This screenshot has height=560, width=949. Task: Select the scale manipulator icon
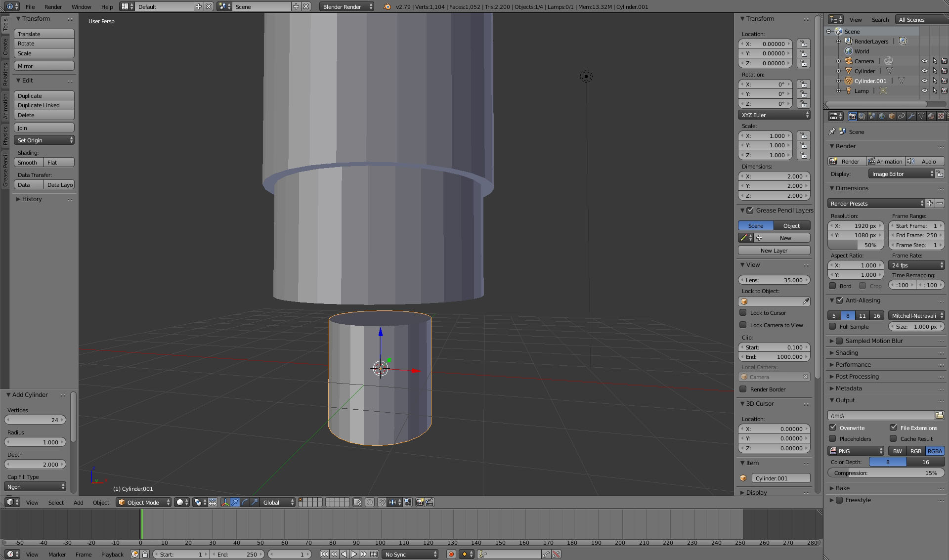pos(255,502)
